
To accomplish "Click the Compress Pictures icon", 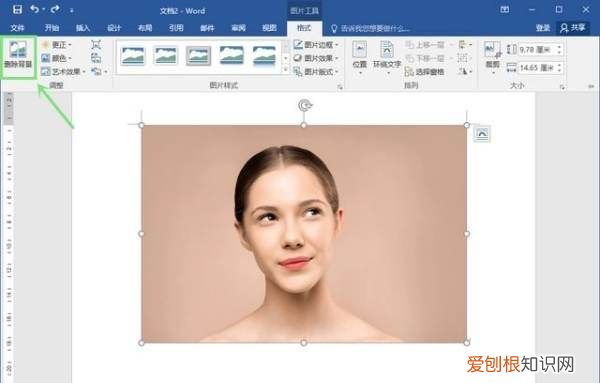I will [96, 45].
